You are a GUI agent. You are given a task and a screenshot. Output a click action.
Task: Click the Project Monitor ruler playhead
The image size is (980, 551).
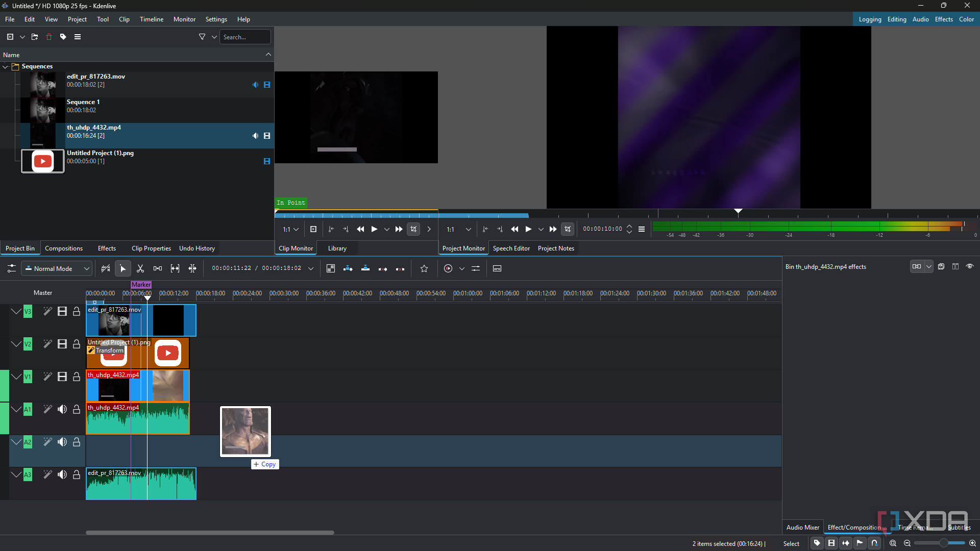tap(738, 211)
